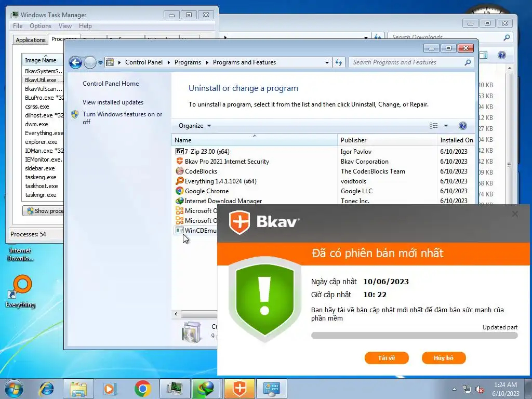Open the Everything desktop shortcut
532x399 pixels.
(x=20, y=291)
